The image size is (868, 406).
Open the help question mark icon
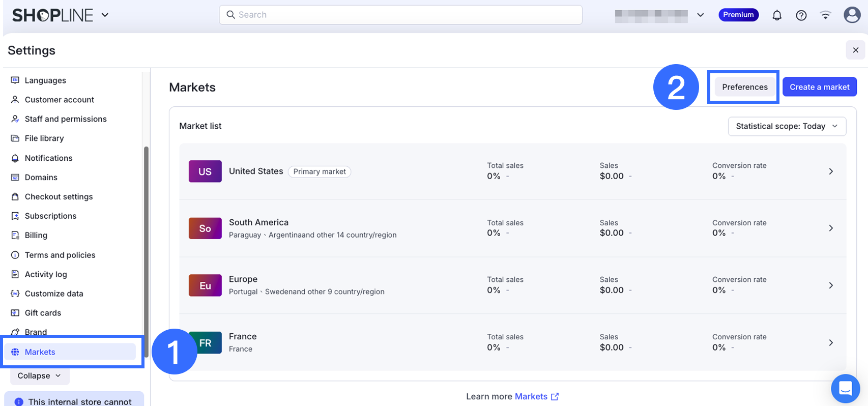801,15
